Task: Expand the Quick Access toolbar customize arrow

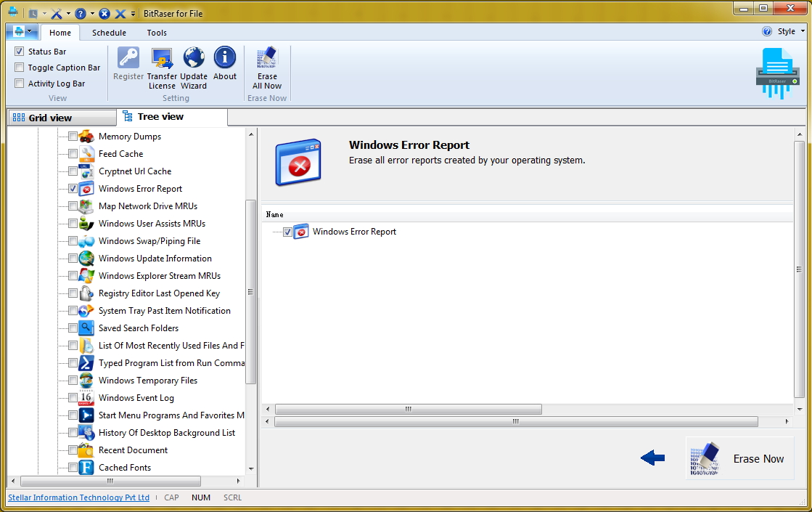Action: (134, 14)
